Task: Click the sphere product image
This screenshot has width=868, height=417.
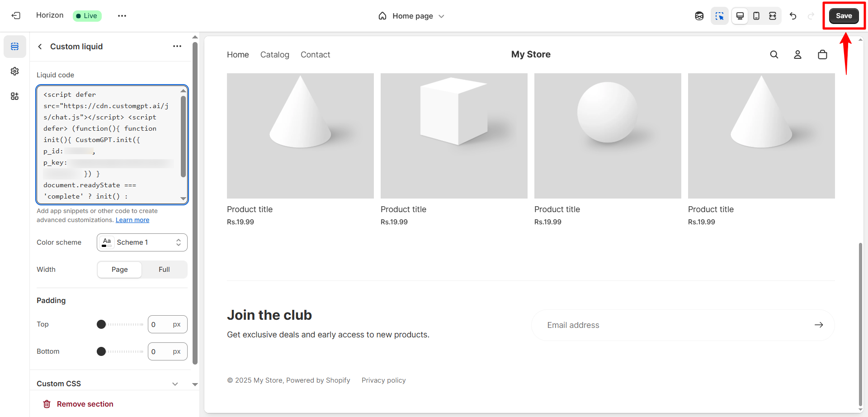Action: [608, 136]
